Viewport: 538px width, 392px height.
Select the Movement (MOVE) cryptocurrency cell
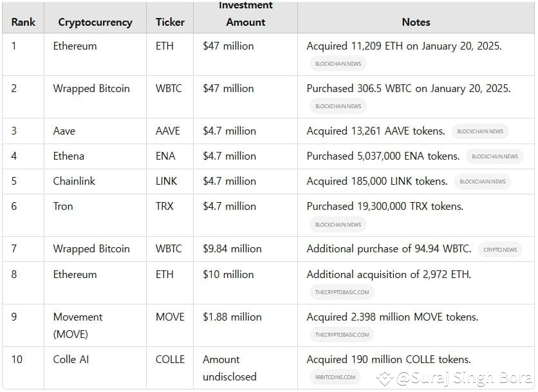[95, 326]
